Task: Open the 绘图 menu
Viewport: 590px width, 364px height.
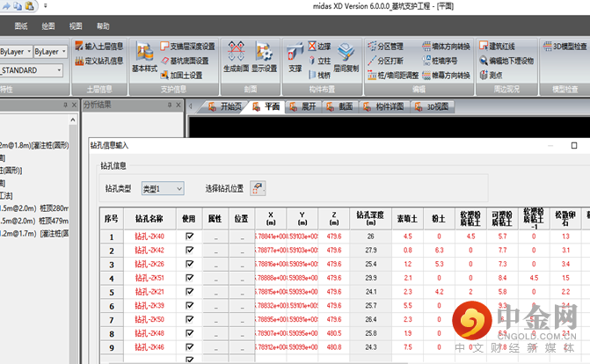Action: 48,26
